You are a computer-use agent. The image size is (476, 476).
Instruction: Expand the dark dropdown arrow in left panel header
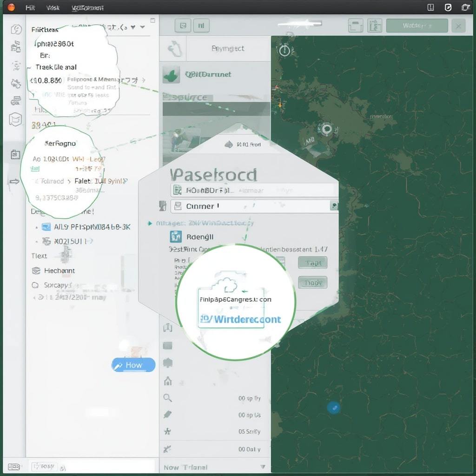(133, 27)
